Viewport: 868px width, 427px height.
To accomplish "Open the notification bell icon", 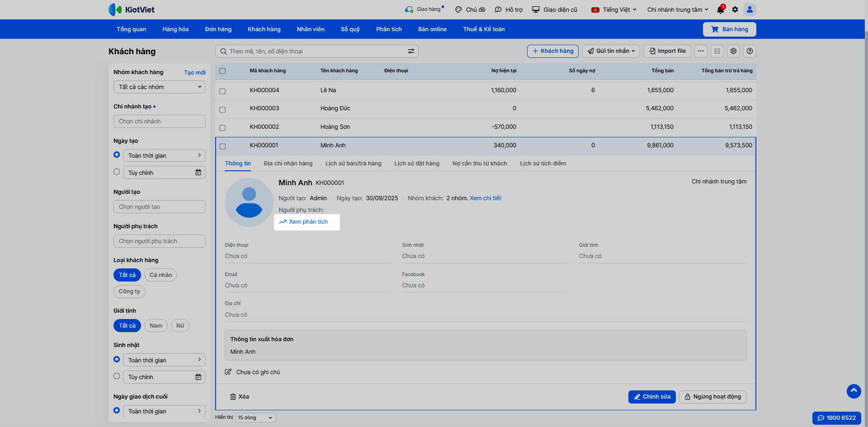I will 720,9.
